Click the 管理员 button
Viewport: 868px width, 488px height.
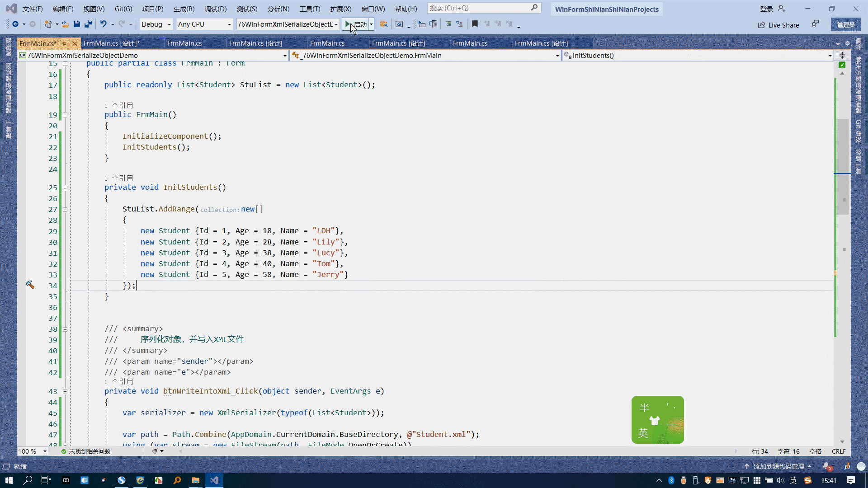pyautogui.click(x=845, y=25)
